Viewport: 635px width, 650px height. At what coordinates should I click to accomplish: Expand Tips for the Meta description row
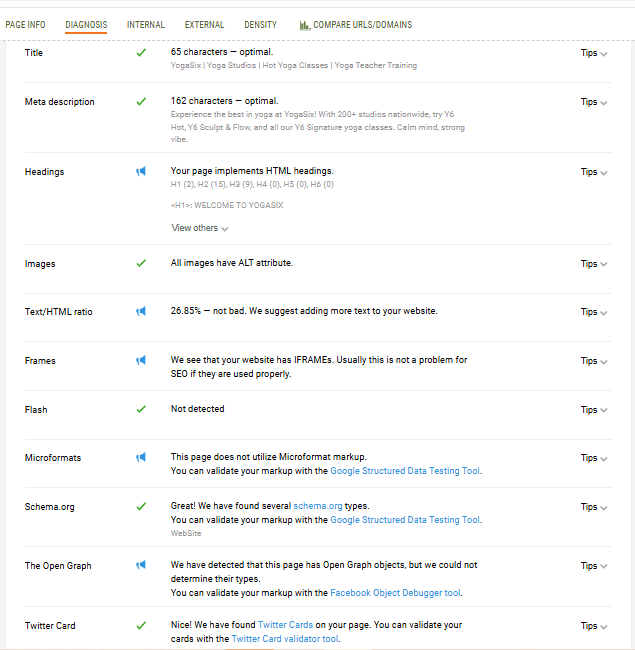click(x=594, y=102)
